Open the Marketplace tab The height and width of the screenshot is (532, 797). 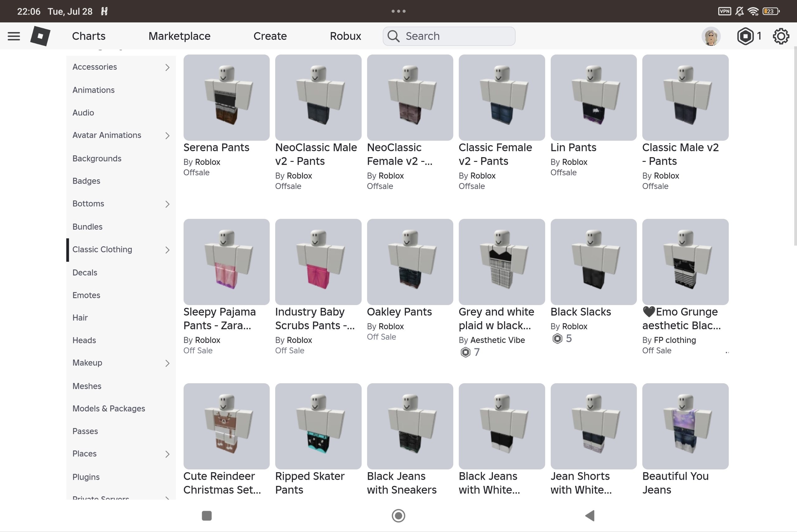click(x=180, y=36)
